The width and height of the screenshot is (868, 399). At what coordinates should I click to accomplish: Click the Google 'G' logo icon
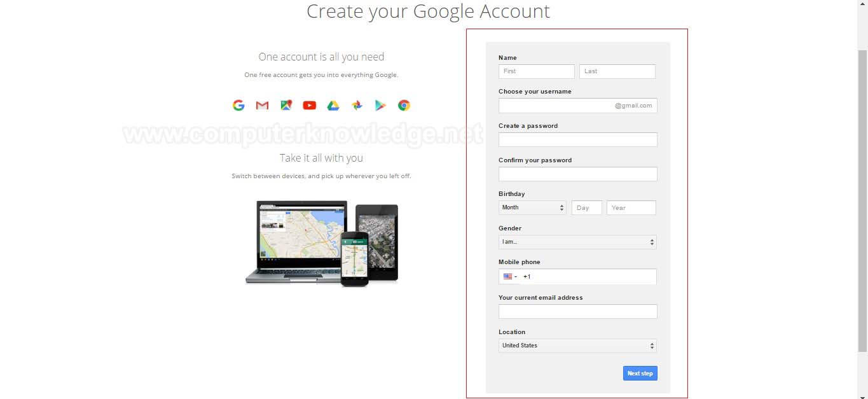tap(238, 106)
